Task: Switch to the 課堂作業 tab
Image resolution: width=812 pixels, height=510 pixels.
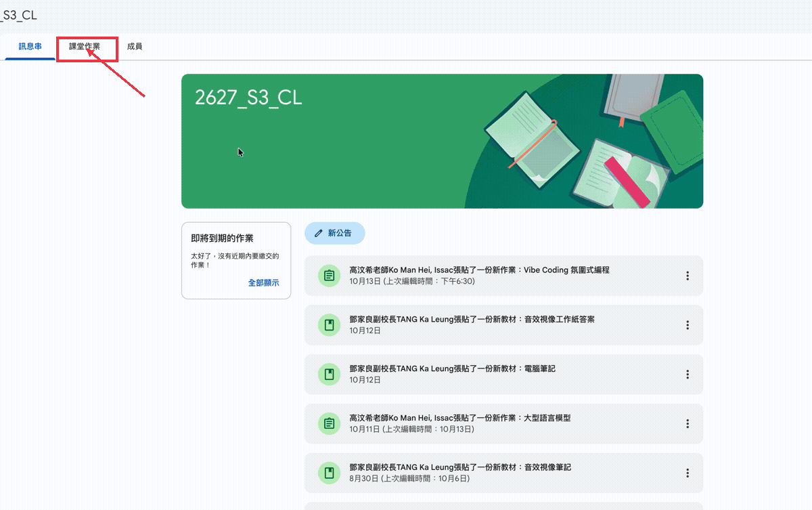Action: [x=85, y=47]
